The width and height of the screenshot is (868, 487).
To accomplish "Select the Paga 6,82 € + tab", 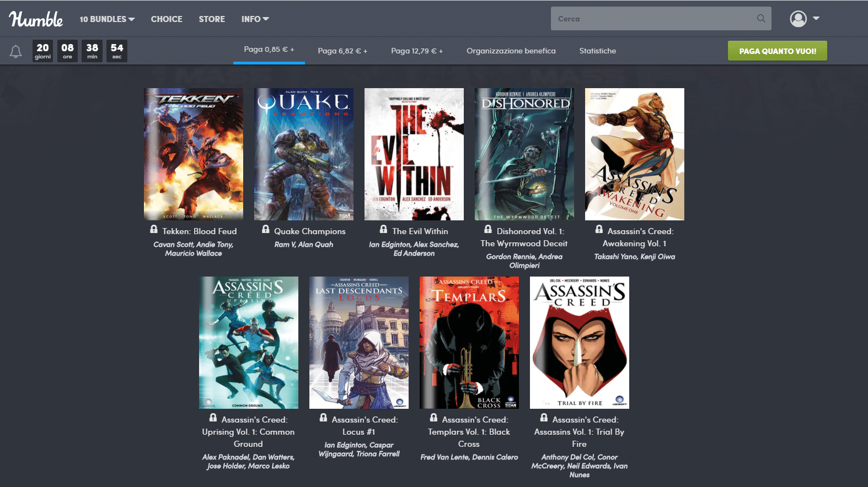I will (342, 51).
